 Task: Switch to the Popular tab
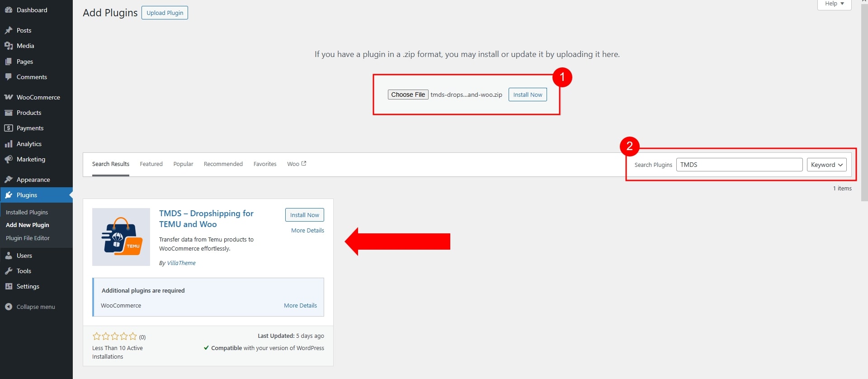pos(183,164)
